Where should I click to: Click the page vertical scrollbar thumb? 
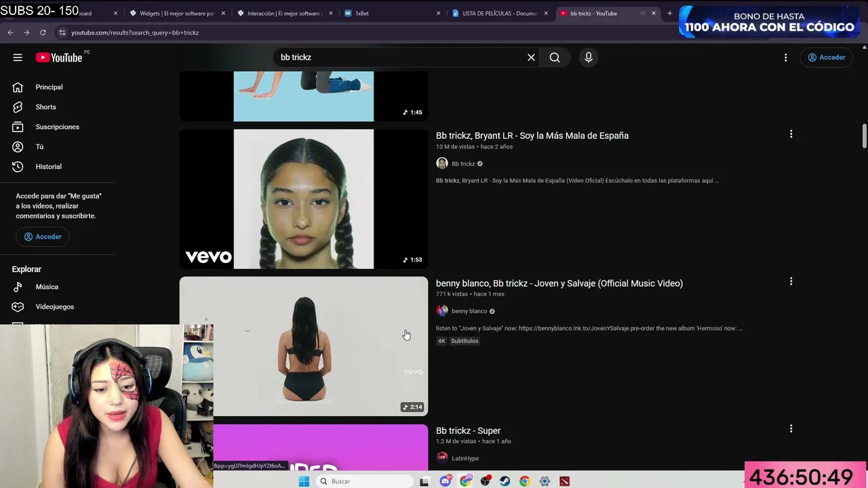coord(864,136)
